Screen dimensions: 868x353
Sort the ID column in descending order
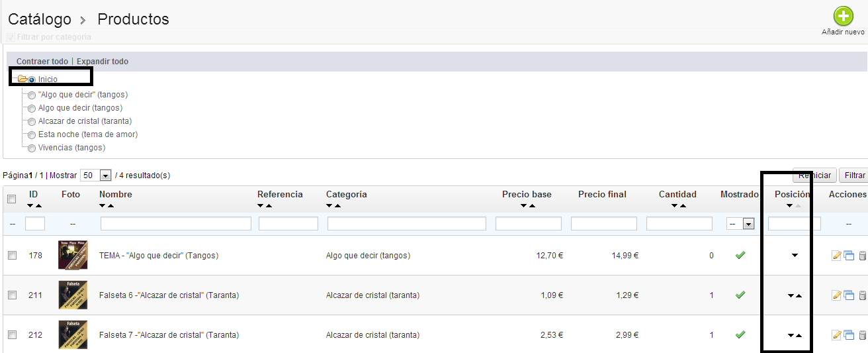tap(30, 206)
